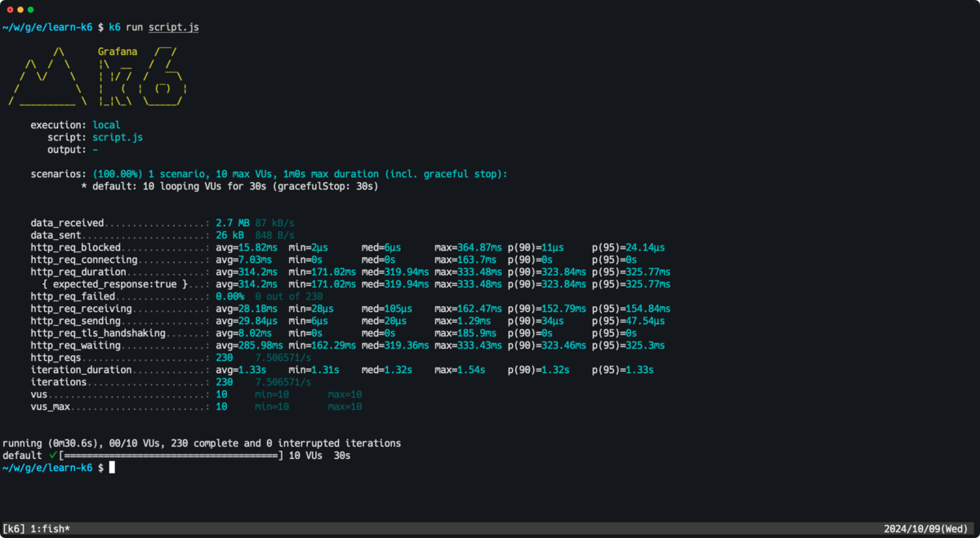Click the red close window button

click(10, 9)
